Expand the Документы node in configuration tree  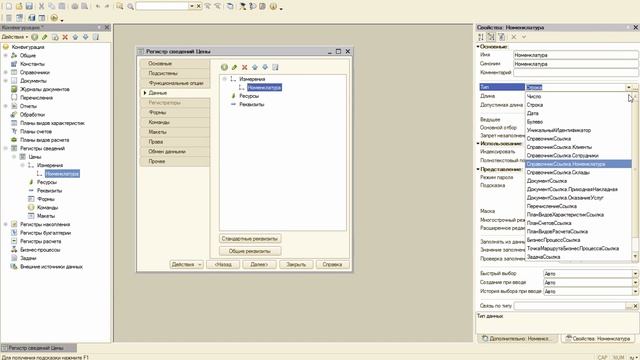click(6, 81)
